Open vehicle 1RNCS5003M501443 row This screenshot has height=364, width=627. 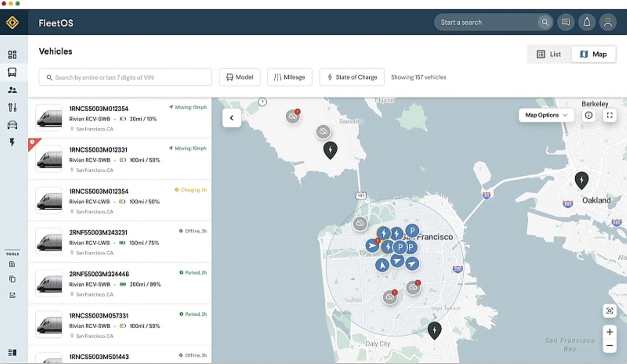point(120,355)
